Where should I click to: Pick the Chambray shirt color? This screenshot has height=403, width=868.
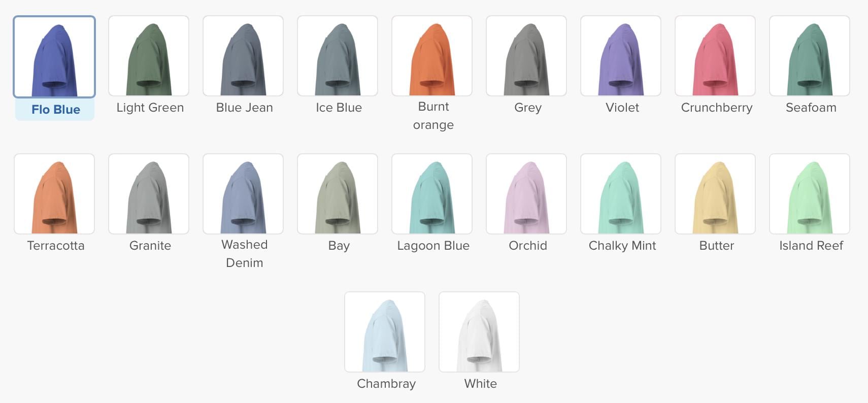tap(385, 332)
